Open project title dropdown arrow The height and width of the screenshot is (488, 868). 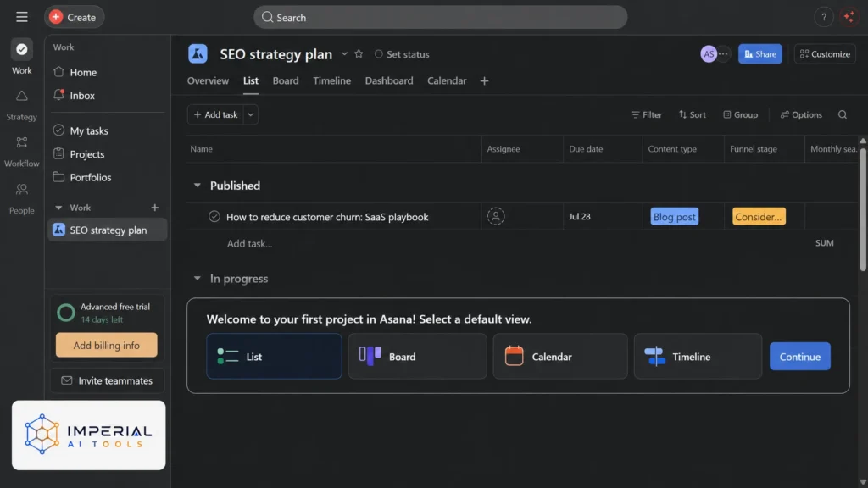[x=344, y=53]
